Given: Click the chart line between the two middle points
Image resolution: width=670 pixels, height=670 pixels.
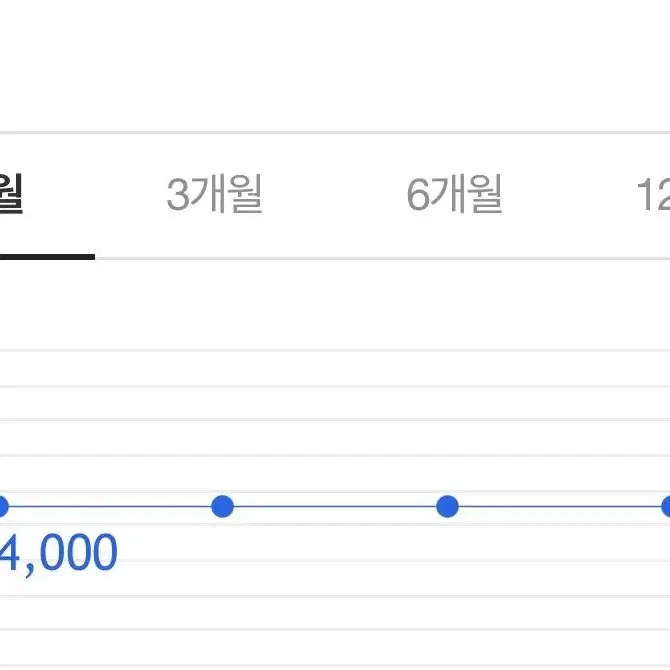Looking at the screenshot, I should pos(335,506).
